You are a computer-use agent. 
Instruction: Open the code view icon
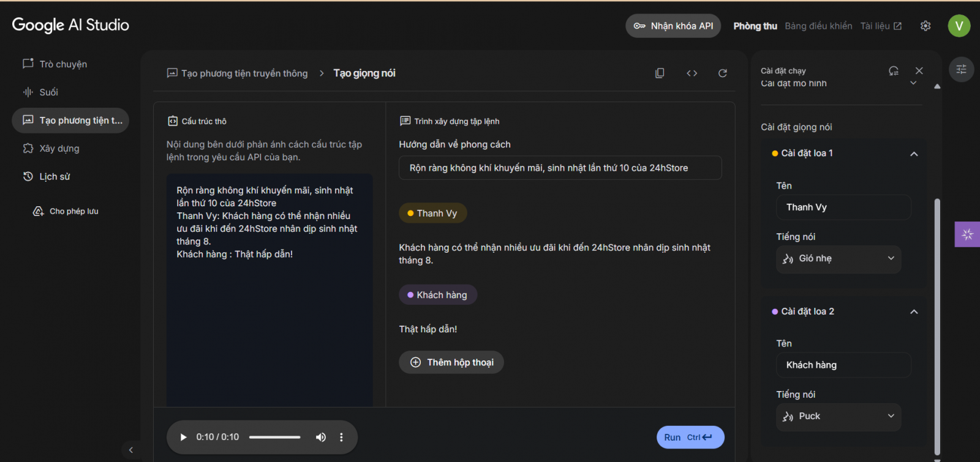(x=692, y=73)
